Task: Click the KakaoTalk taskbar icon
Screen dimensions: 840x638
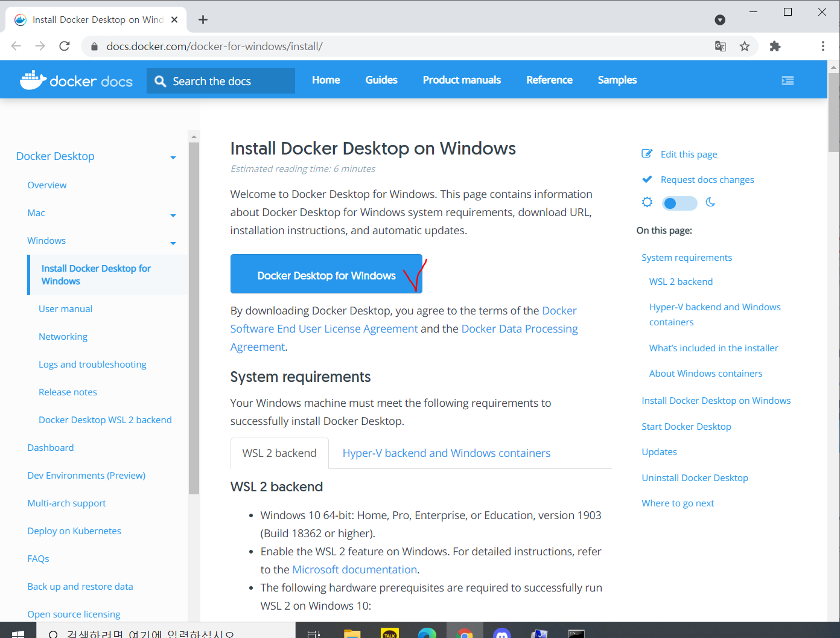Action: point(390,633)
